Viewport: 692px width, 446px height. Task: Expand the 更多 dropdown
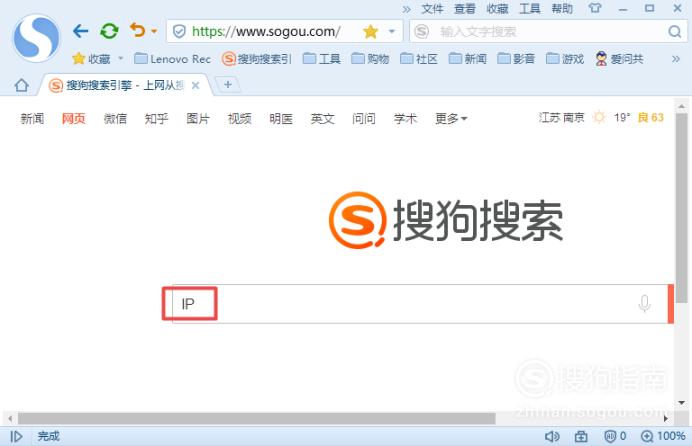click(451, 119)
